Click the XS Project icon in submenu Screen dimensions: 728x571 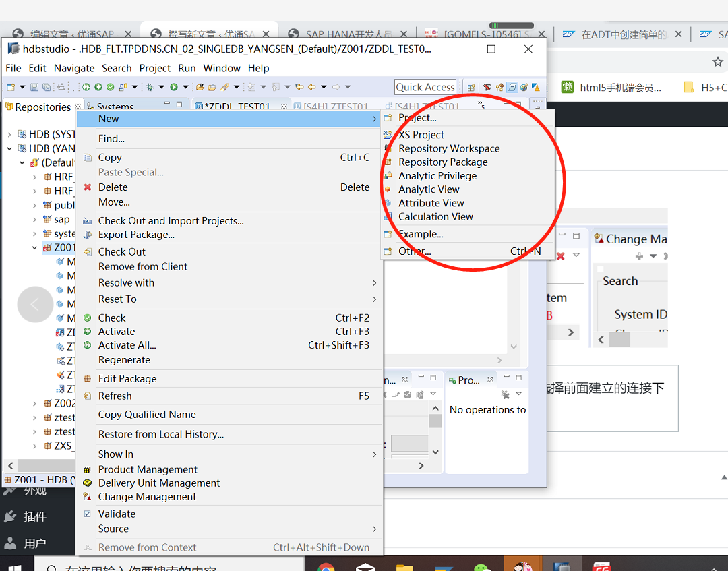(x=388, y=135)
